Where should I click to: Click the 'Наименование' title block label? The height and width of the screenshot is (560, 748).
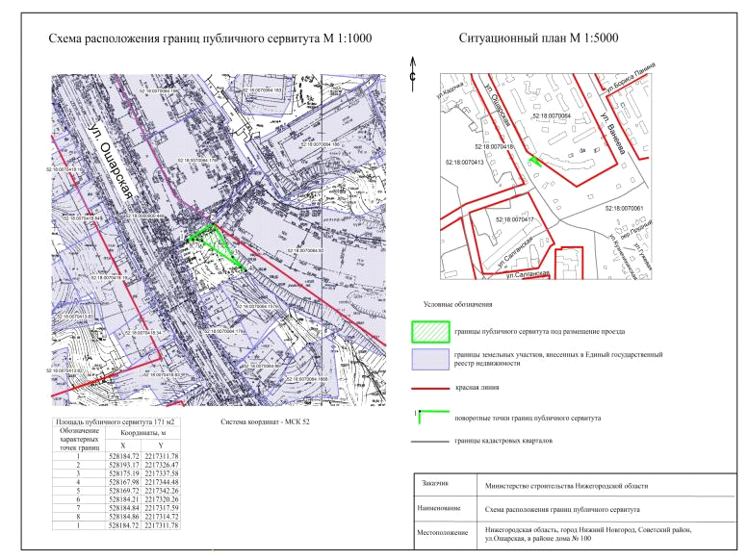[438, 508]
